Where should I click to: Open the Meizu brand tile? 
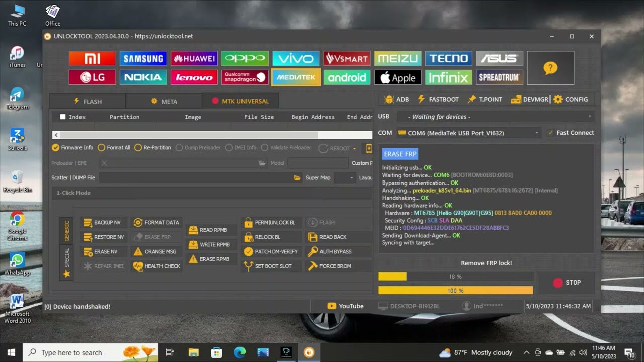point(397,59)
